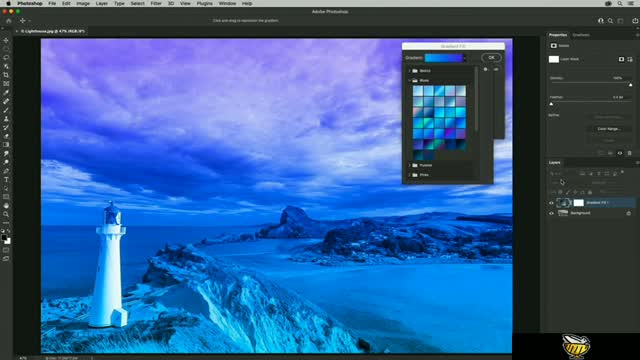Screen dimensions: 640x360
Task: Toggle shape layers filter in Layers panel
Action: (607, 174)
